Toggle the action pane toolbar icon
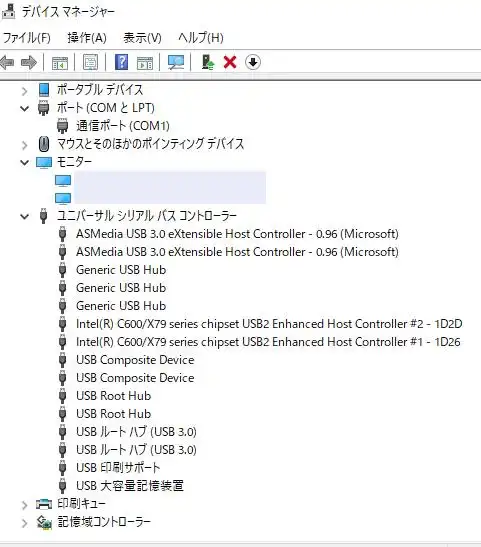This screenshot has height=547, width=481. pyautogui.click(x=145, y=63)
